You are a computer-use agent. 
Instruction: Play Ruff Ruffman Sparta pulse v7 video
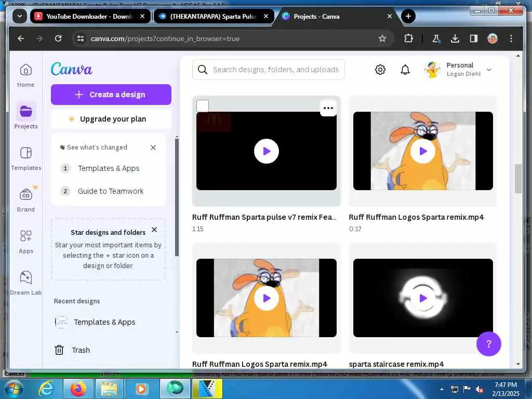[267, 151]
